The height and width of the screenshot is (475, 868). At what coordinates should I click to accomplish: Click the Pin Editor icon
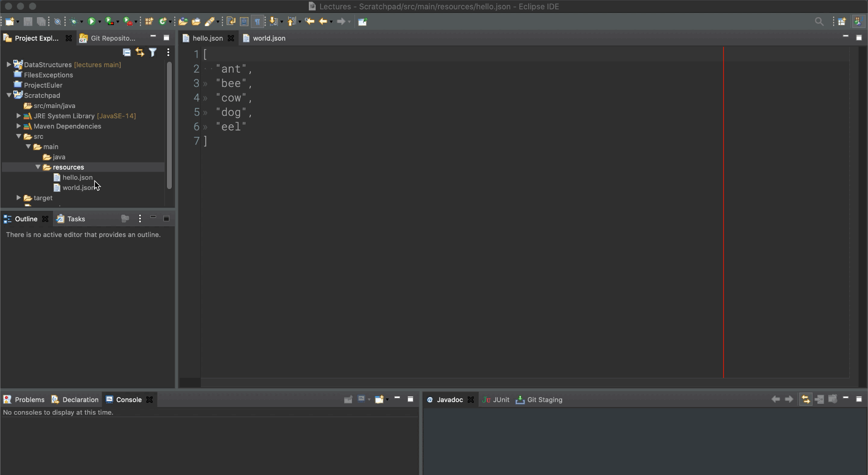pos(363,22)
